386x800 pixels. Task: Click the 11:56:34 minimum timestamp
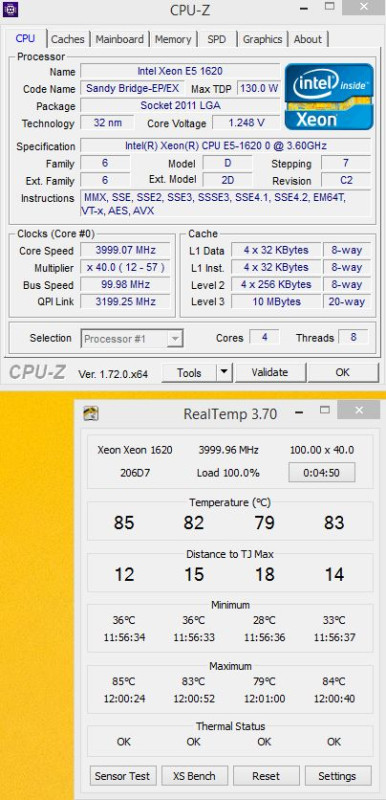124,638
